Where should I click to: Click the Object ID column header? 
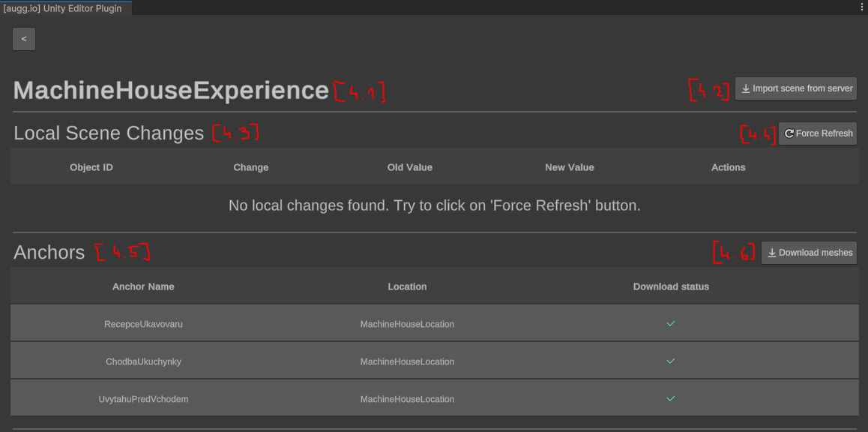pyautogui.click(x=91, y=167)
